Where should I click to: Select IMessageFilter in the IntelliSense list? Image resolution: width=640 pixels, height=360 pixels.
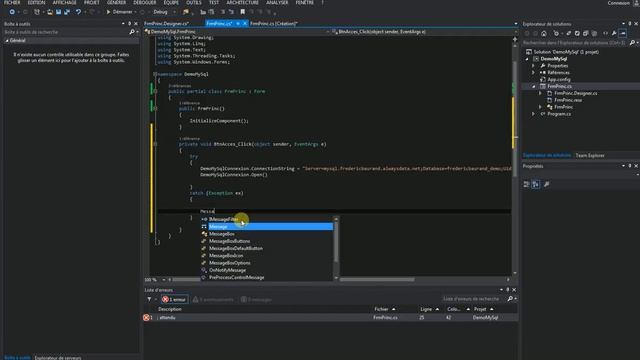[x=223, y=219]
